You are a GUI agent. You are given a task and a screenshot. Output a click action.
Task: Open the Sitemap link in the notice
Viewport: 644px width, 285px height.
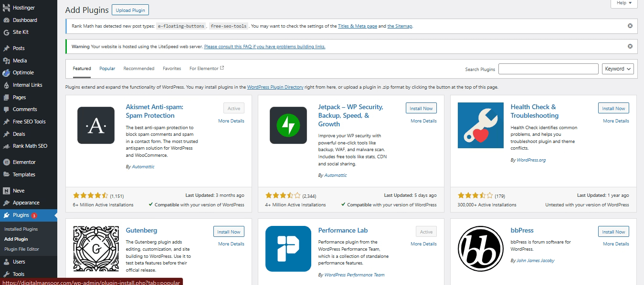(400, 26)
